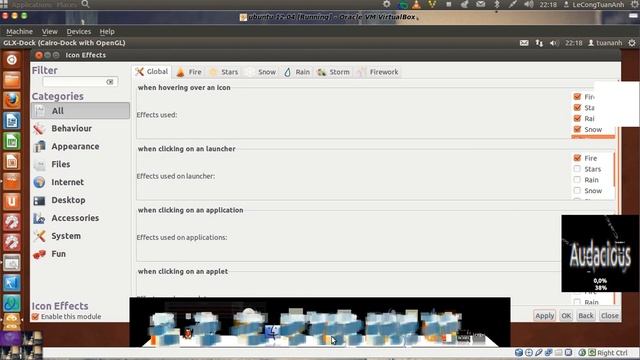Click the host search magnifier icon

tap(85, 4)
